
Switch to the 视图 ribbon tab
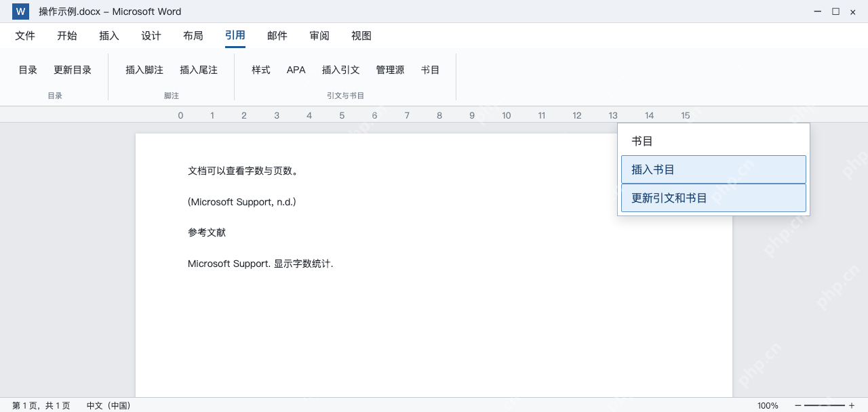click(x=361, y=36)
